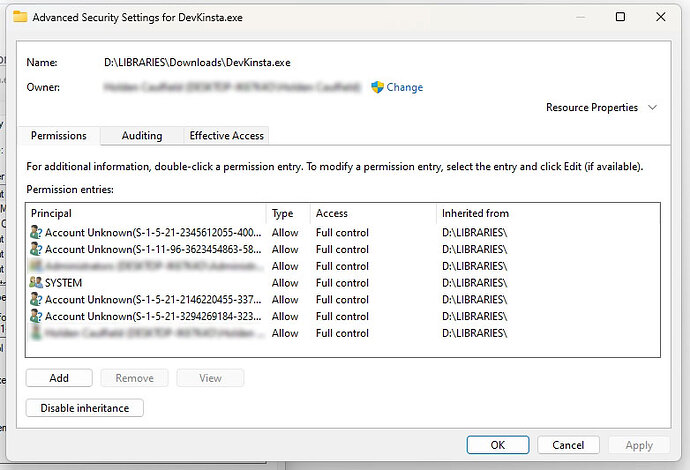
Task: Click the Principal column header
Action: (x=146, y=213)
